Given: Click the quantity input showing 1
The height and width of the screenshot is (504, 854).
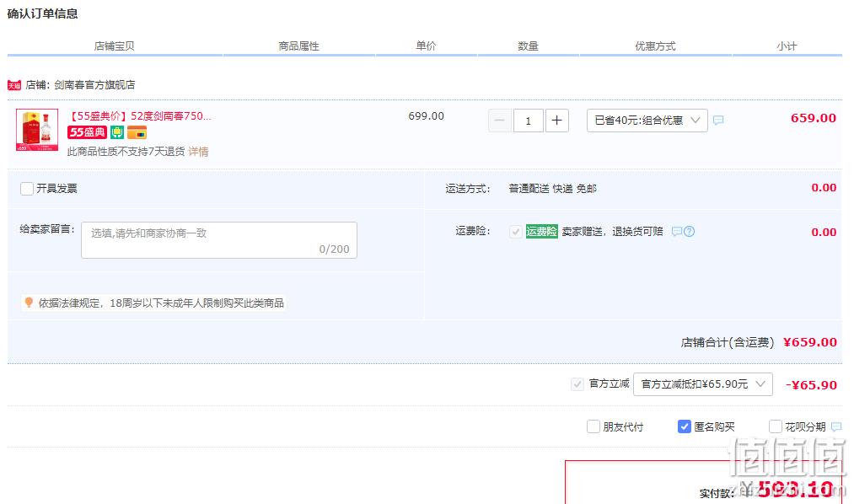Looking at the screenshot, I should click(x=528, y=121).
